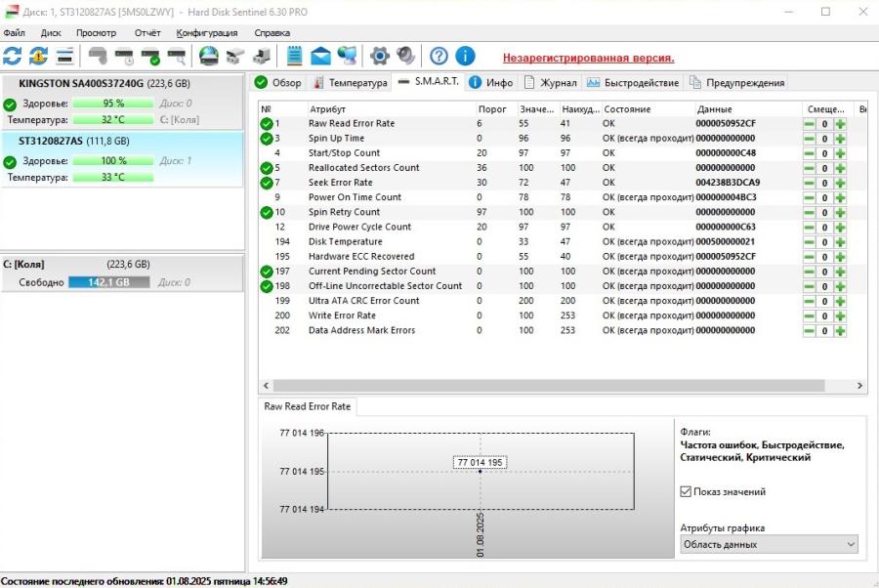Click the send email envelope toolbar icon
This screenshot has width=879, height=588.
pyautogui.click(x=320, y=56)
